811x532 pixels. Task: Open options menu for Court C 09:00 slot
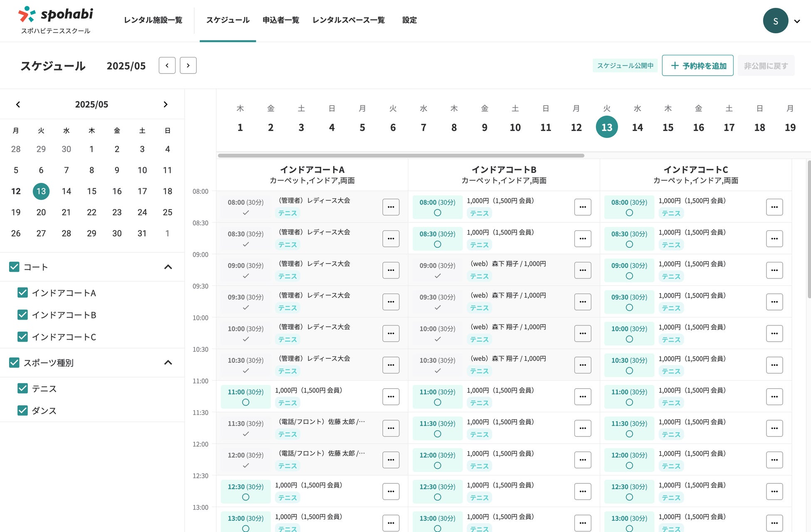pyautogui.click(x=774, y=270)
